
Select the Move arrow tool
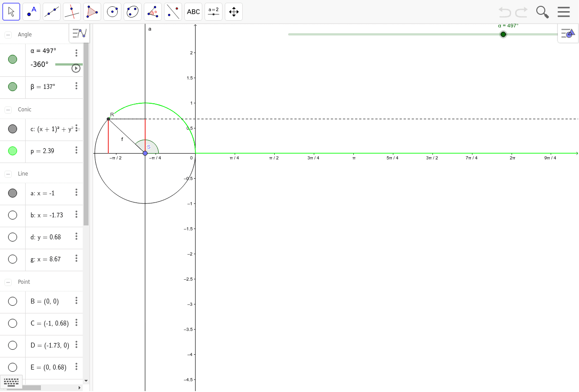[11, 12]
